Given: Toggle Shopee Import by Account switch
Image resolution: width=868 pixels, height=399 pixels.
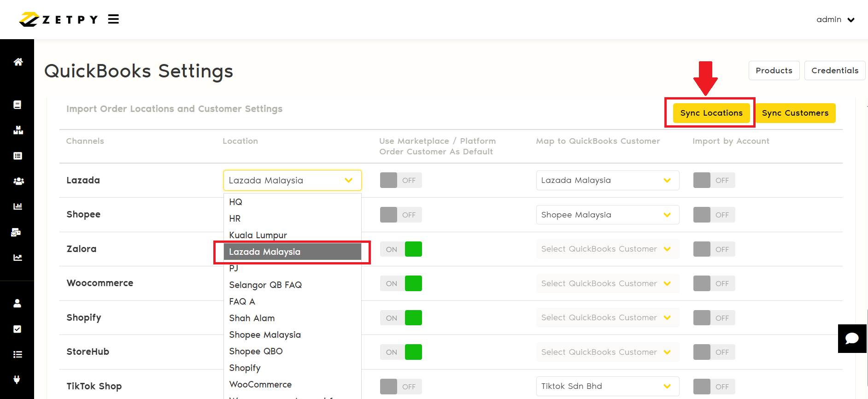Looking at the screenshot, I should click(714, 215).
